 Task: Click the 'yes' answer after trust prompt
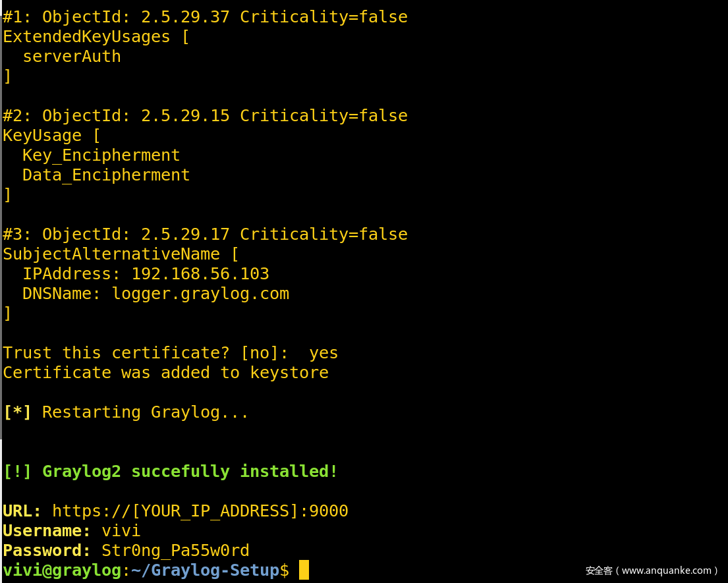click(323, 353)
